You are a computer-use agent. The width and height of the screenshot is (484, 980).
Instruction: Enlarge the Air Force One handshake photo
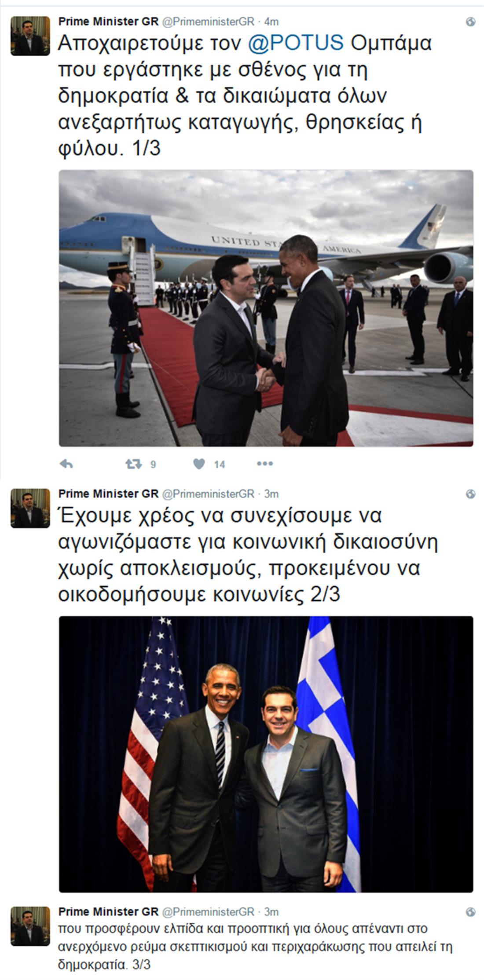266,308
